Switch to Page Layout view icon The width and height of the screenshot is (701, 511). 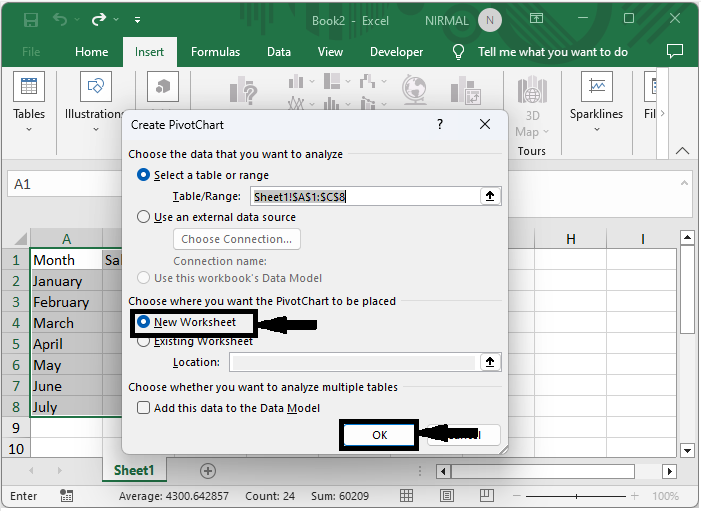click(447, 495)
